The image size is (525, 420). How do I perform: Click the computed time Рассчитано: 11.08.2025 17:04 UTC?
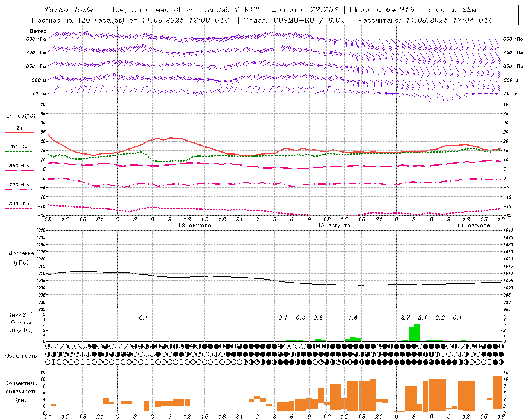click(426, 20)
